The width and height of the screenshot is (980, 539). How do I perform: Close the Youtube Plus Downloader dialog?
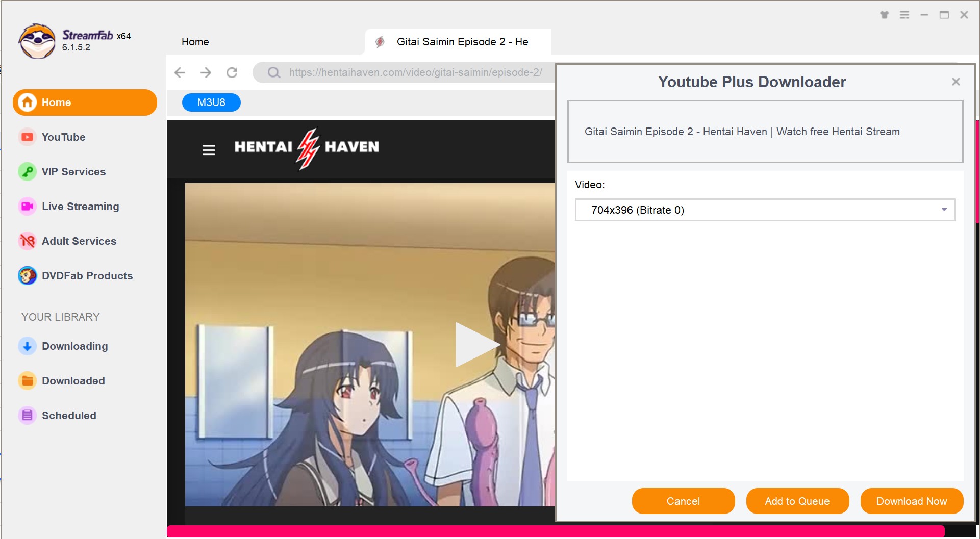(x=956, y=82)
